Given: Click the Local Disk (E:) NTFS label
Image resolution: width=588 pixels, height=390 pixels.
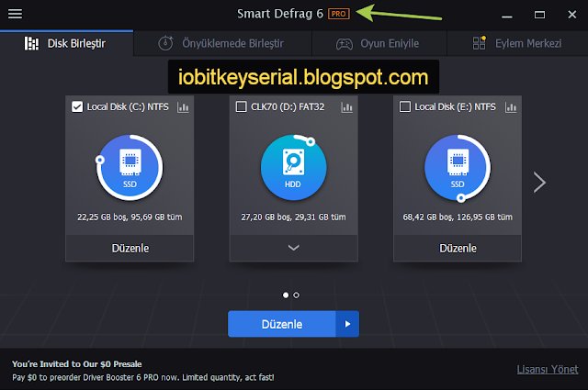Looking at the screenshot, I should (x=456, y=106).
